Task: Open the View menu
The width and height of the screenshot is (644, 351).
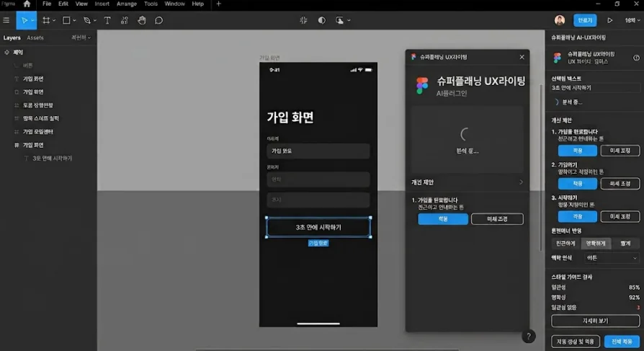Action: click(x=81, y=4)
